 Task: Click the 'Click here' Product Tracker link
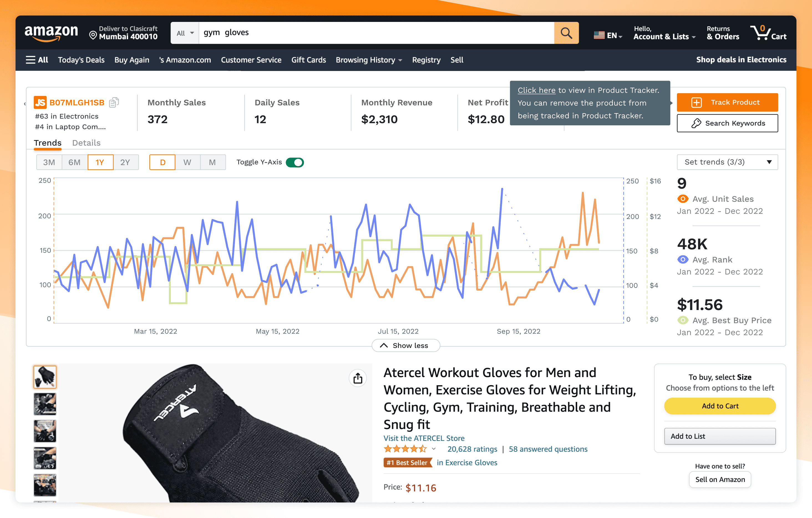click(x=537, y=90)
